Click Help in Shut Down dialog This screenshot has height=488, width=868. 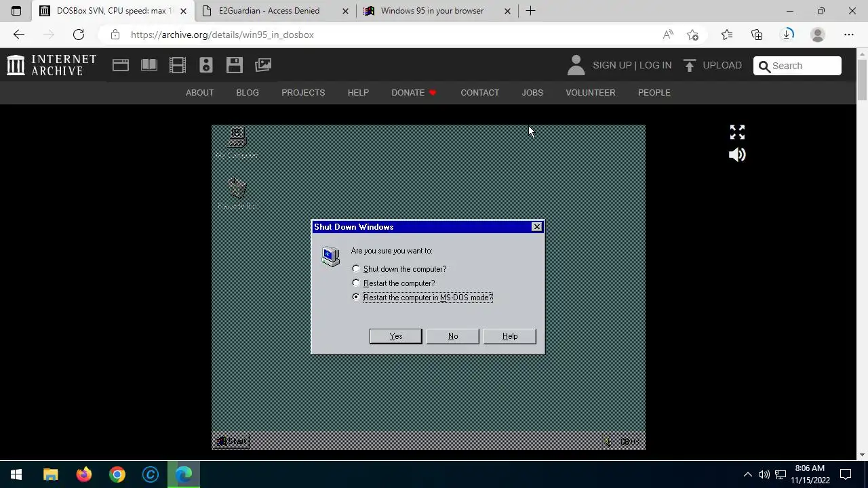tap(509, 336)
